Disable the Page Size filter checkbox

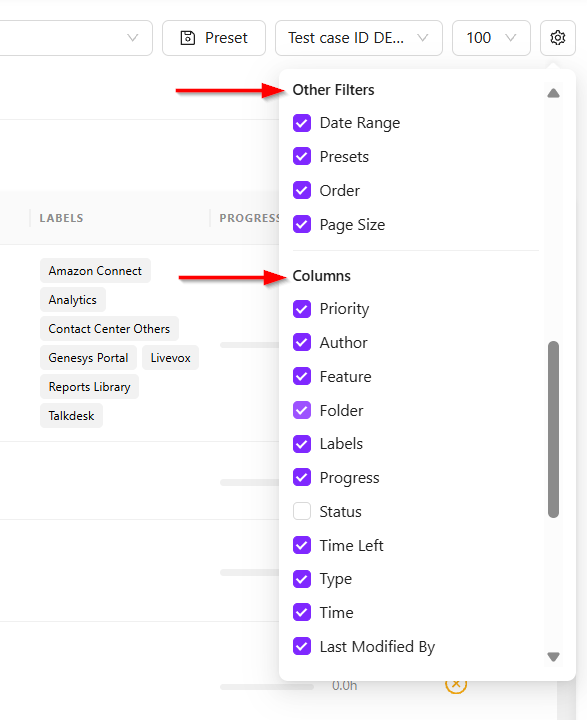click(302, 224)
